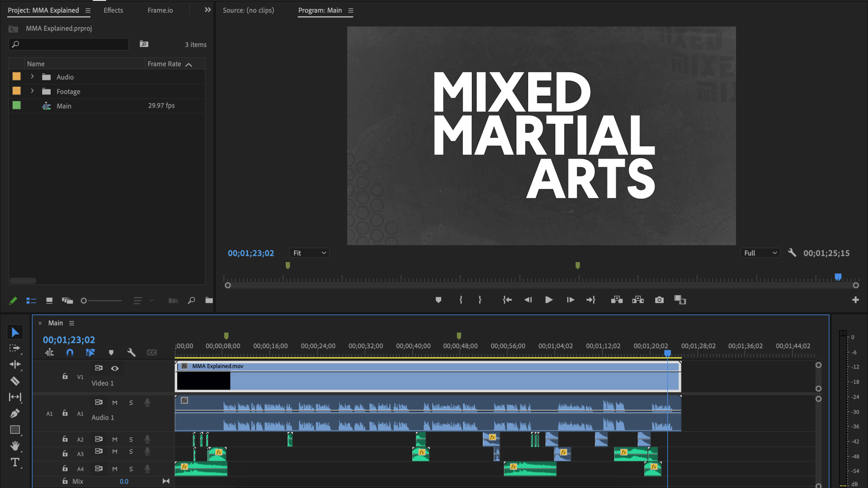Toggle insert sequences as nests
868x488 pixels.
coord(49,352)
